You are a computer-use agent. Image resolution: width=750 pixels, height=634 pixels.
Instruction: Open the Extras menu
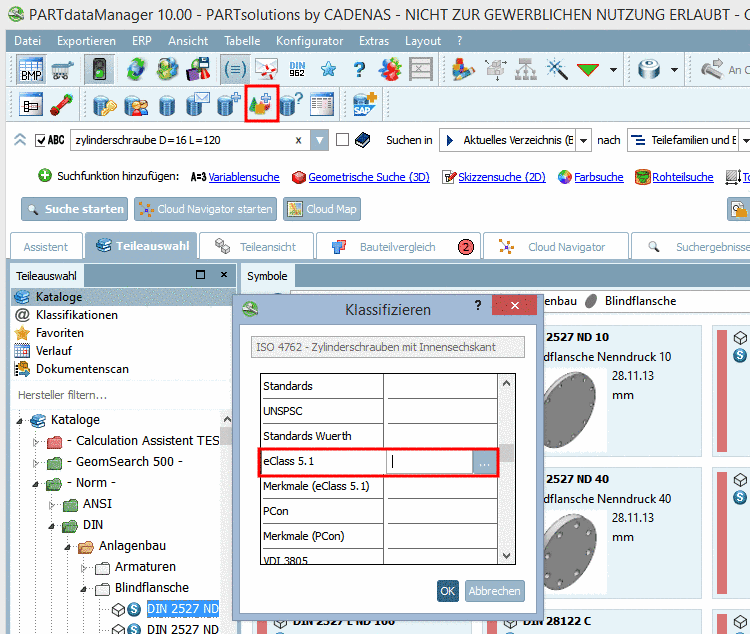[374, 41]
